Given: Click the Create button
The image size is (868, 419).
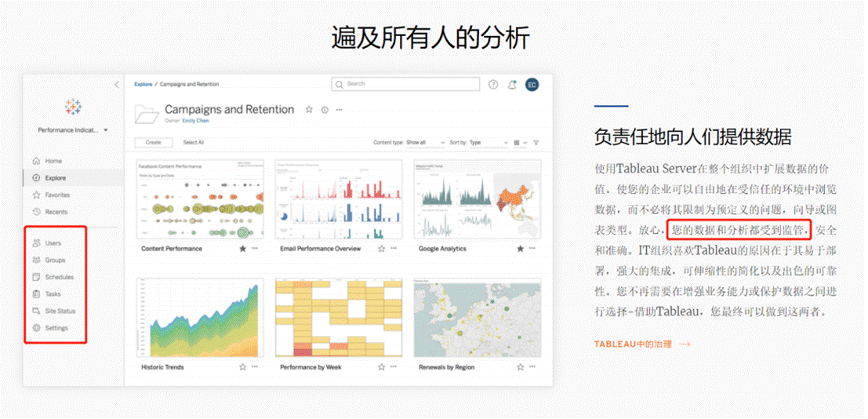Looking at the screenshot, I should point(154,143).
